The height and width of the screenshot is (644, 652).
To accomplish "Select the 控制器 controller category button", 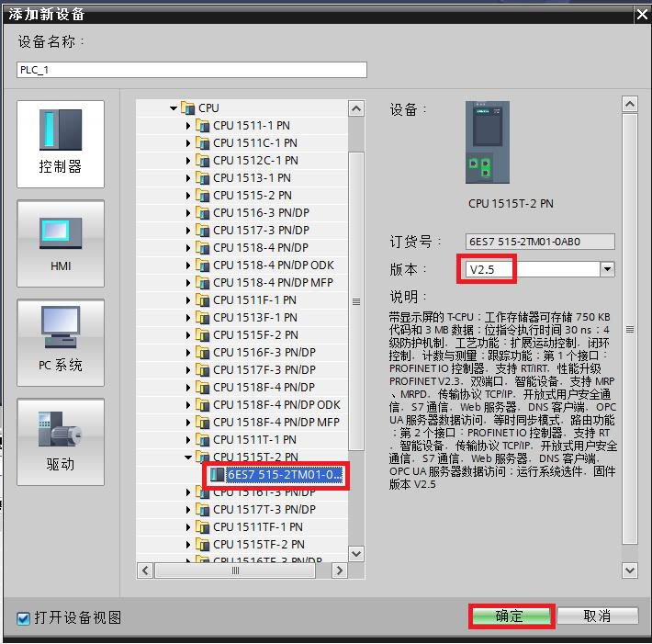I will click(61, 144).
